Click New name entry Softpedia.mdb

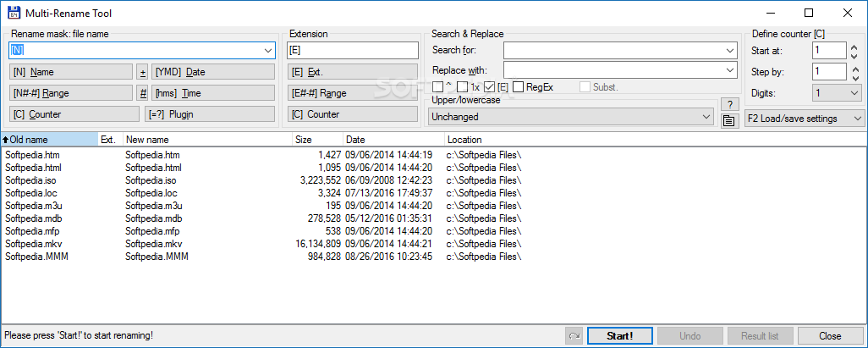coord(153,218)
